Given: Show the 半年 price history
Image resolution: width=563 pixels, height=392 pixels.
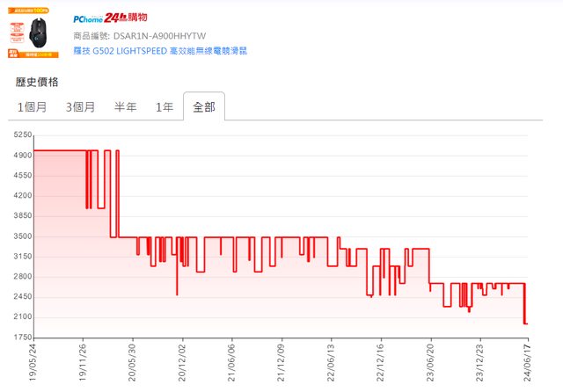Looking at the screenshot, I should (125, 107).
